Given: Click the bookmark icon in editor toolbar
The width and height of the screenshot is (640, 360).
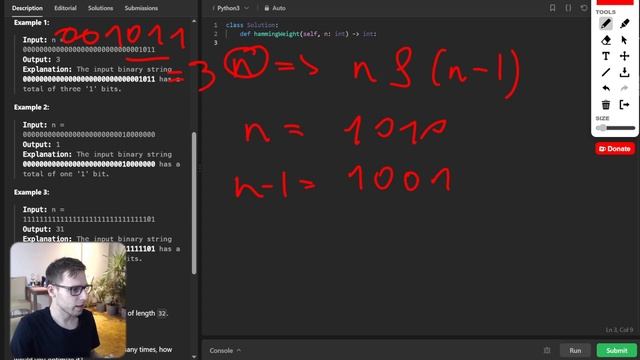Looking at the screenshot, I should [x=552, y=8].
